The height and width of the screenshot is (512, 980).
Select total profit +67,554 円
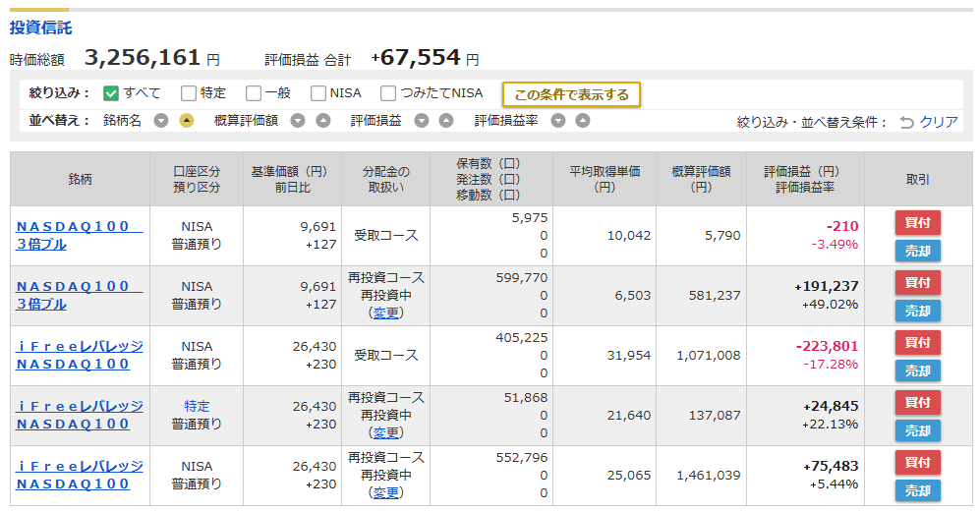click(x=425, y=58)
